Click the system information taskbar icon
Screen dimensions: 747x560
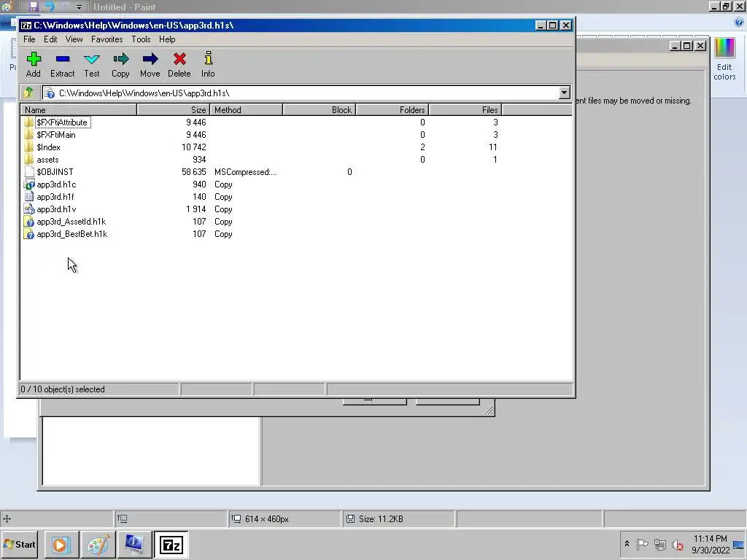pos(134,544)
